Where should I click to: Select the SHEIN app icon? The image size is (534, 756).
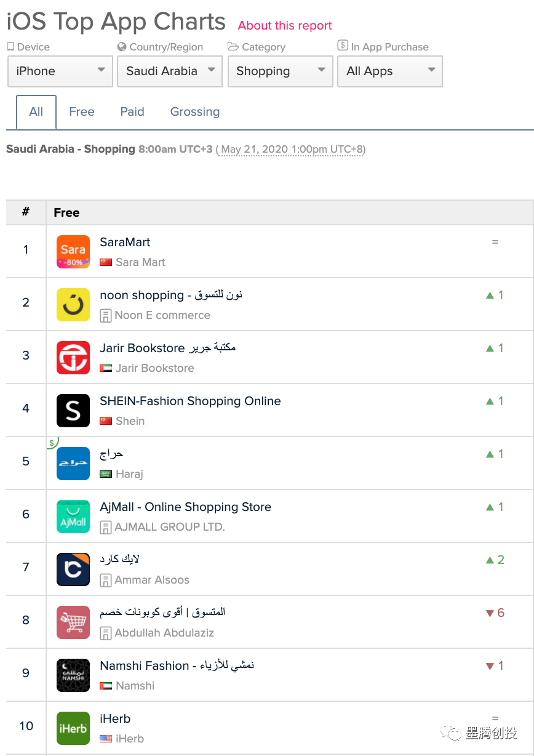73,411
